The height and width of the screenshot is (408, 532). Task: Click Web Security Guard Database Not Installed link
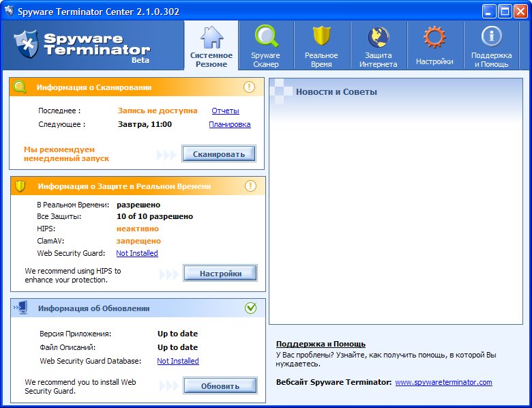pos(178,361)
